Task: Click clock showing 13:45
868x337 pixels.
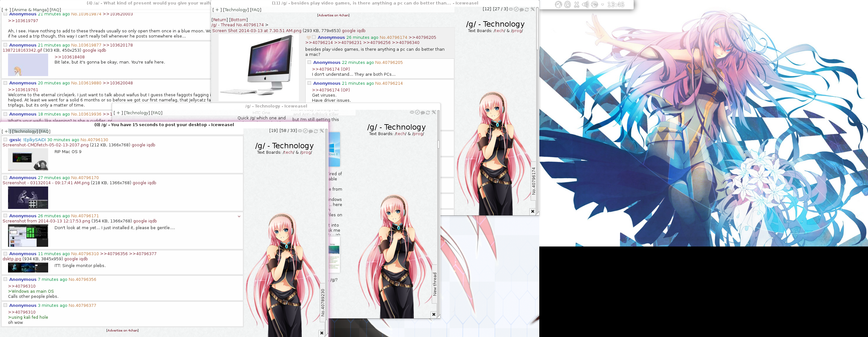Action: point(616,5)
